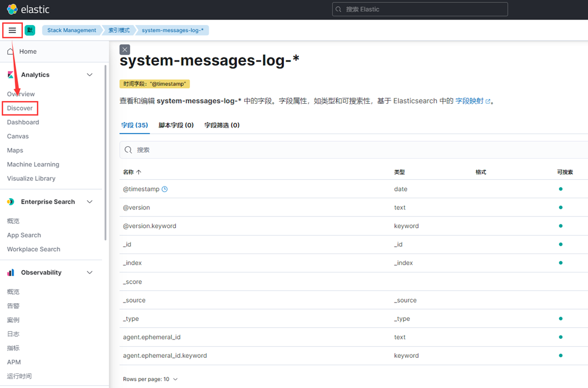588x388 pixels.
Task: Focus the fields 搜索 filter box
Action: coord(354,150)
